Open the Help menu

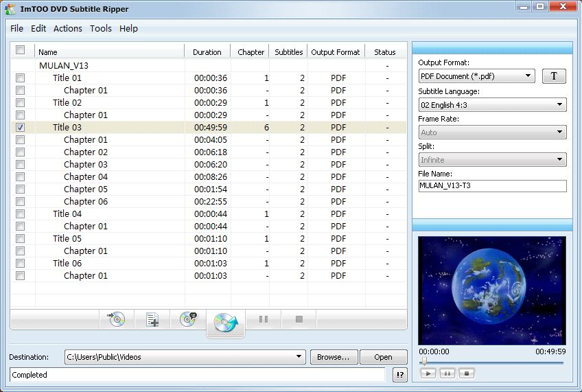(x=128, y=29)
